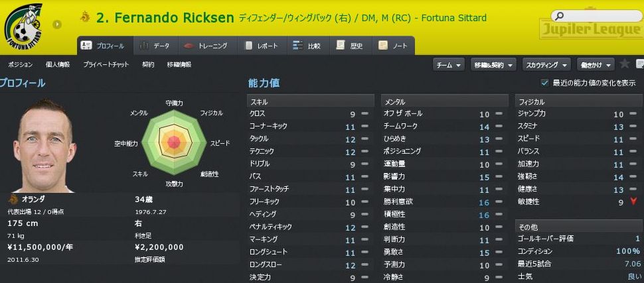The height and width of the screenshot is (283, 644).
Task: Click Fernando Ricksen's face portrait
Action: pyautogui.click(x=44, y=146)
